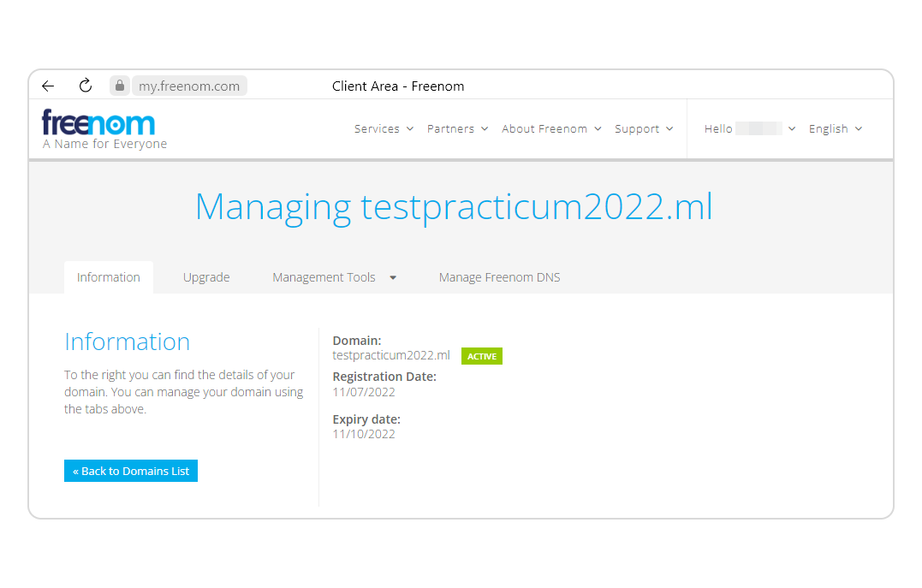Click the browser back arrow
The height and width of the screenshot is (588, 922).
48,86
